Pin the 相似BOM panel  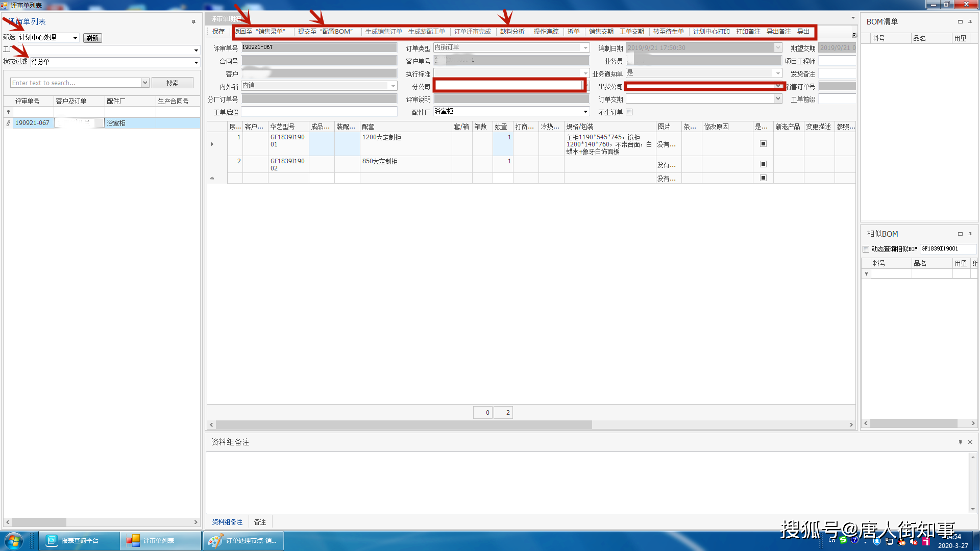coord(970,234)
